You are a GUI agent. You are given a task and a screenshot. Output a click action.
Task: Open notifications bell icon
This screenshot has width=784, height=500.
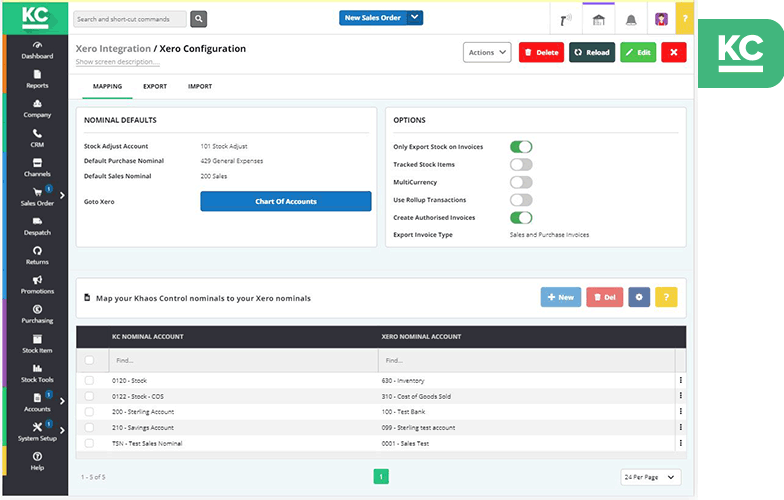point(631,20)
